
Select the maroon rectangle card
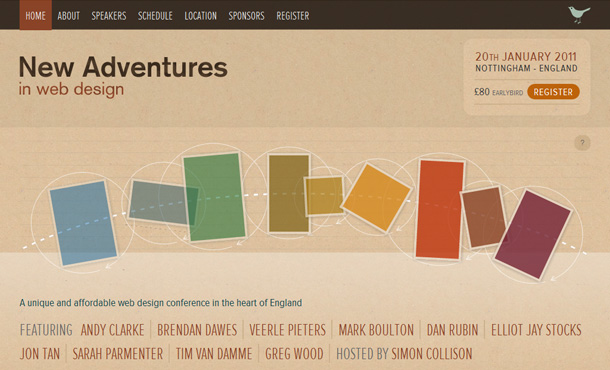coord(533,234)
